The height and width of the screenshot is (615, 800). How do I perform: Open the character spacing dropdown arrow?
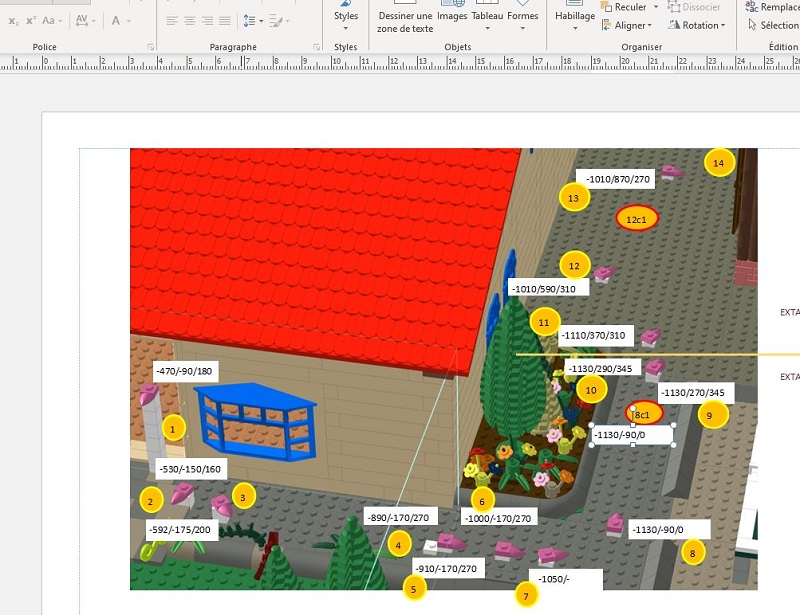pyautogui.click(x=93, y=21)
